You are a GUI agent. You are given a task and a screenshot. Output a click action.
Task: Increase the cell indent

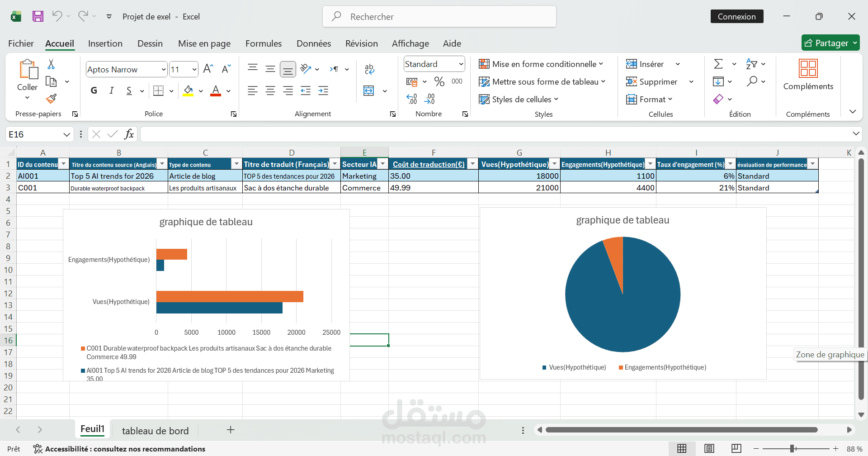click(x=323, y=90)
